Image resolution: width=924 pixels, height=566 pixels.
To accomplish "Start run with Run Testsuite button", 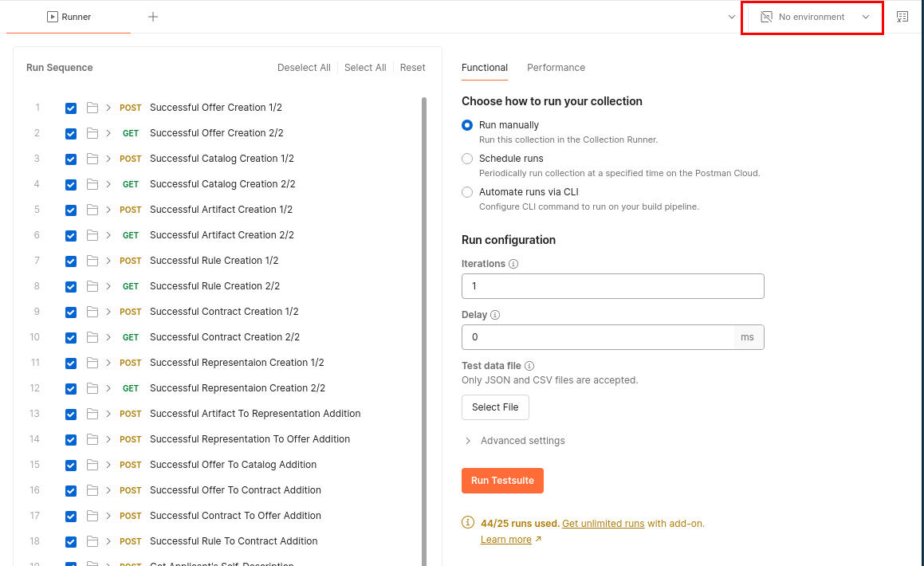I will coord(502,481).
